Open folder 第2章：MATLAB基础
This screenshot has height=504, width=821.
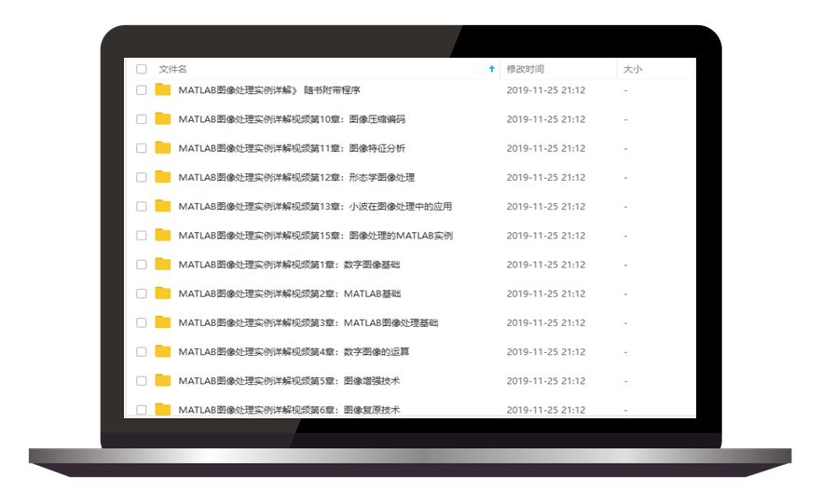290,293
